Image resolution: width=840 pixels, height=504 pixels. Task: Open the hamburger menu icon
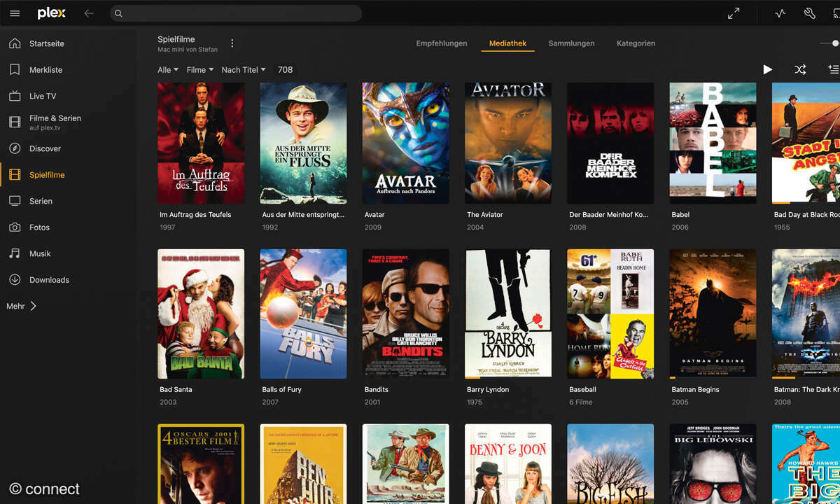(15, 13)
